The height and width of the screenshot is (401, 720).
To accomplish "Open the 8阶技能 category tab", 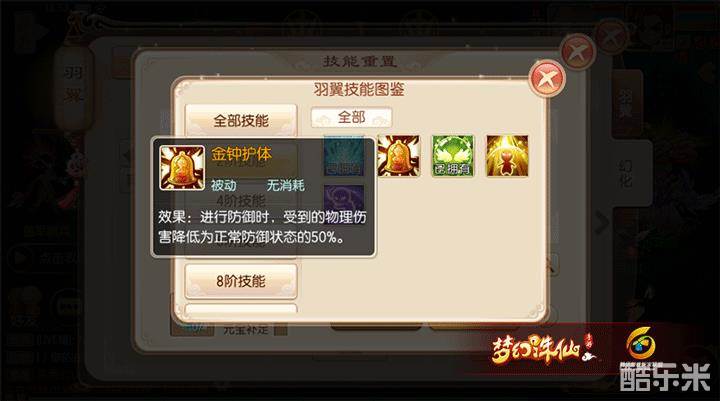I will click(241, 281).
